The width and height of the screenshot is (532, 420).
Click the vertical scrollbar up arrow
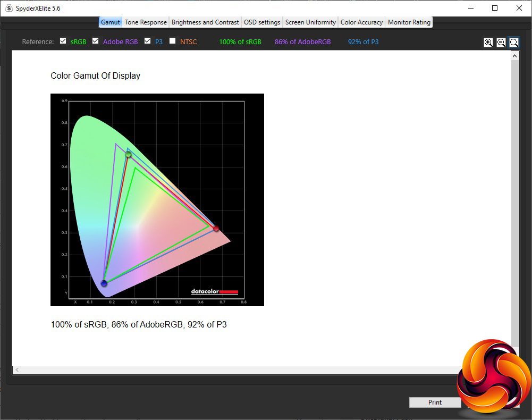pyautogui.click(x=515, y=56)
